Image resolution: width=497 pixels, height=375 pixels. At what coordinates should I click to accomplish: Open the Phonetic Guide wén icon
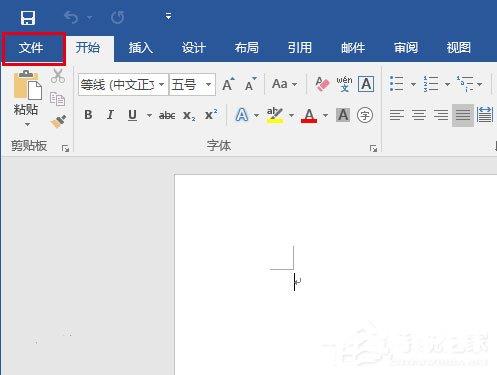(x=344, y=84)
